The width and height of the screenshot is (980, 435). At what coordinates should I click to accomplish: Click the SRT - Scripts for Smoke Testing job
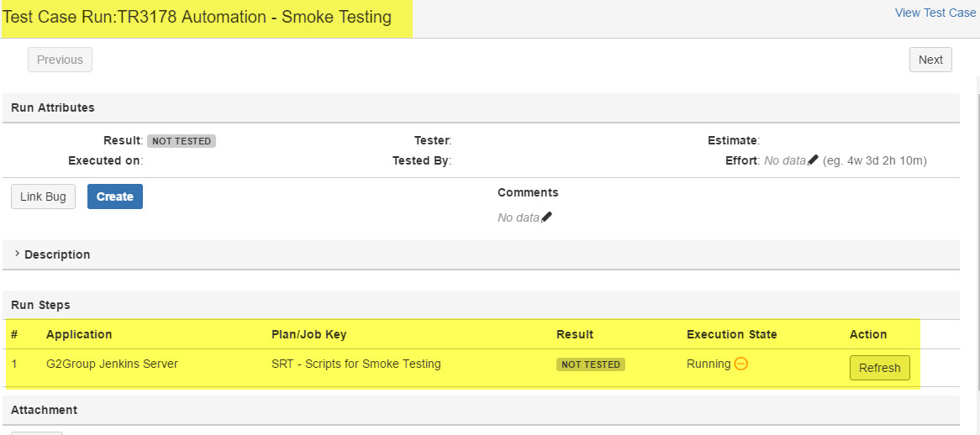pyautogui.click(x=356, y=364)
